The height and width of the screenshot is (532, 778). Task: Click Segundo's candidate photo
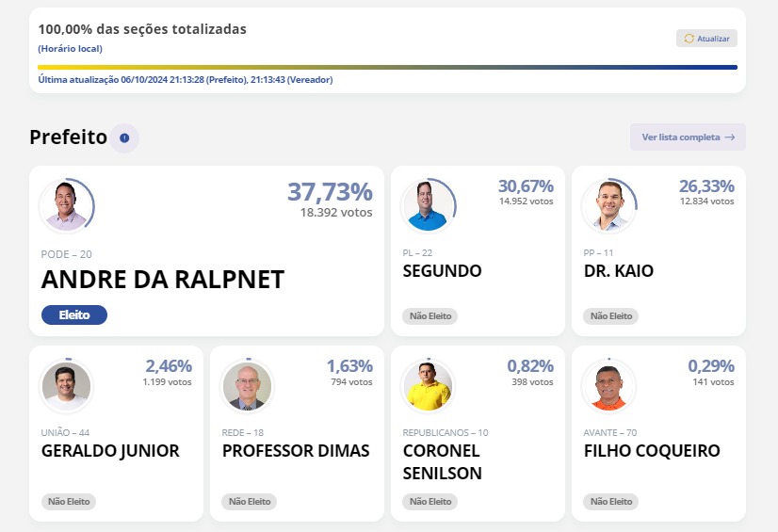tap(428, 205)
